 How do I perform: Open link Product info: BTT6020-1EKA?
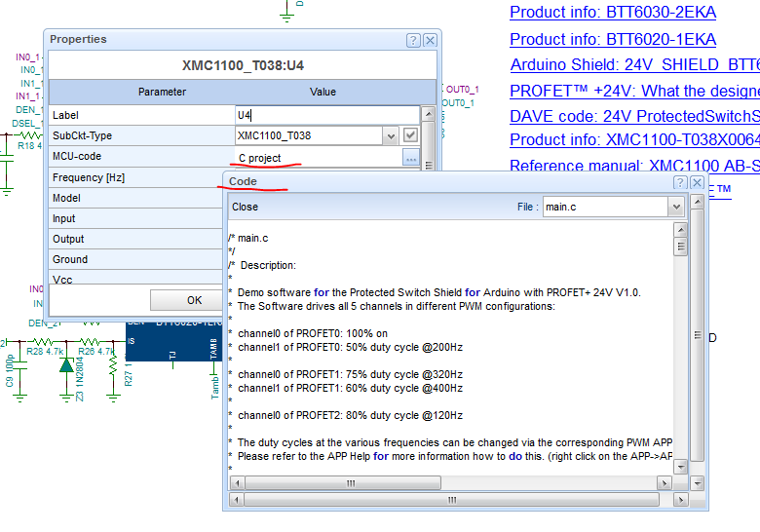(x=613, y=39)
